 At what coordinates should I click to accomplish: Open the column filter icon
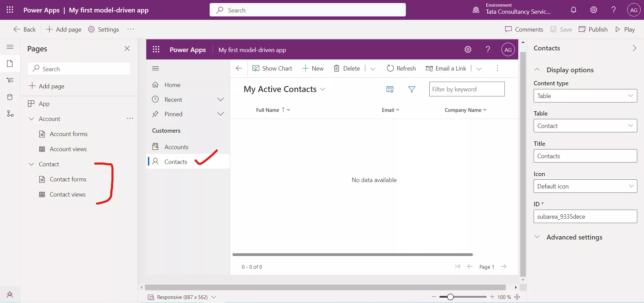coord(412,89)
